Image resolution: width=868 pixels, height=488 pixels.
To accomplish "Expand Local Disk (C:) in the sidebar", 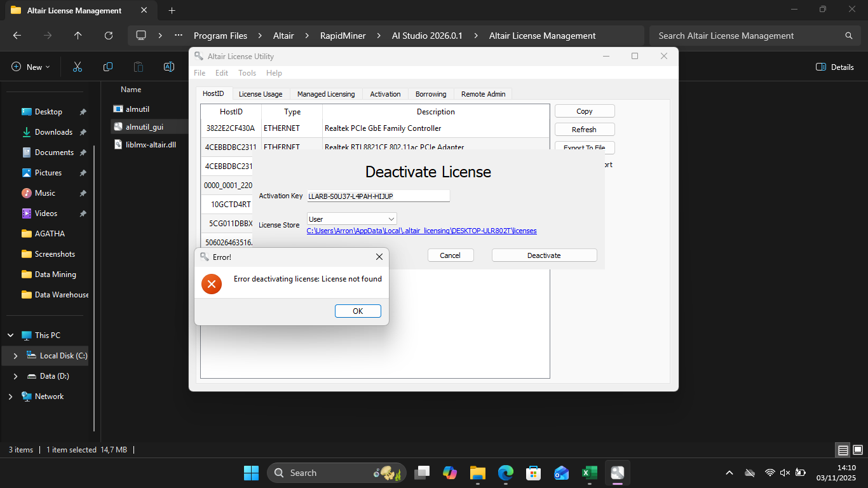I will (x=15, y=356).
